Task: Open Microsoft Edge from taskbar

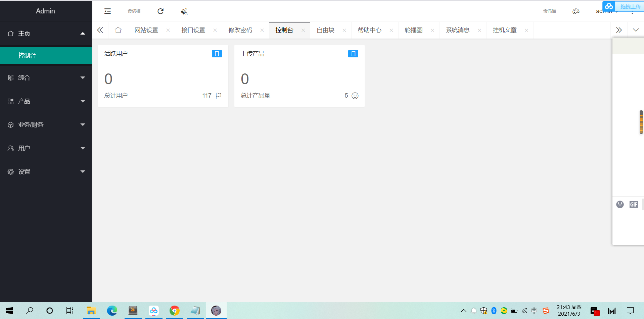Action: click(112, 311)
